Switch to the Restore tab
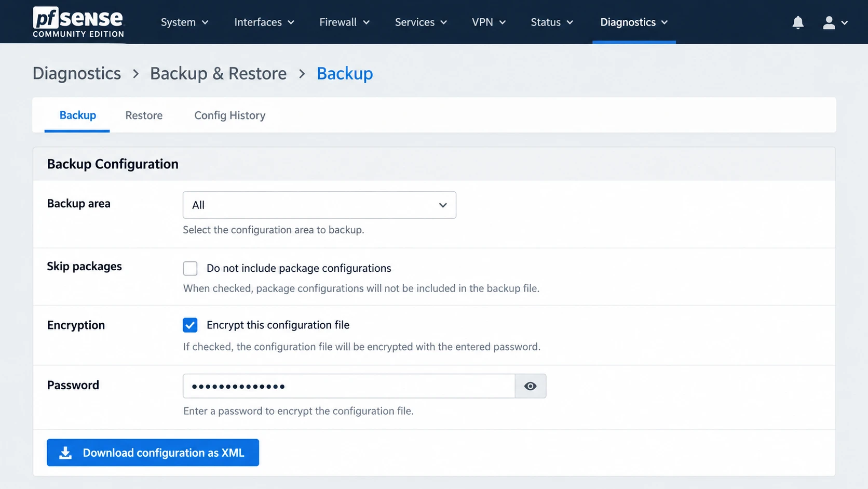The height and width of the screenshot is (489, 868). pos(144,115)
